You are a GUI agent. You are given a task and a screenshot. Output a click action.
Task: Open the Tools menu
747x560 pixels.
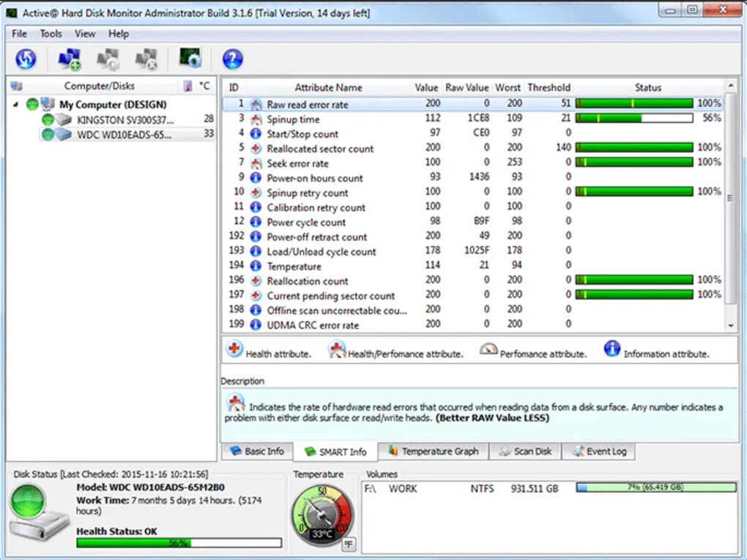(51, 34)
